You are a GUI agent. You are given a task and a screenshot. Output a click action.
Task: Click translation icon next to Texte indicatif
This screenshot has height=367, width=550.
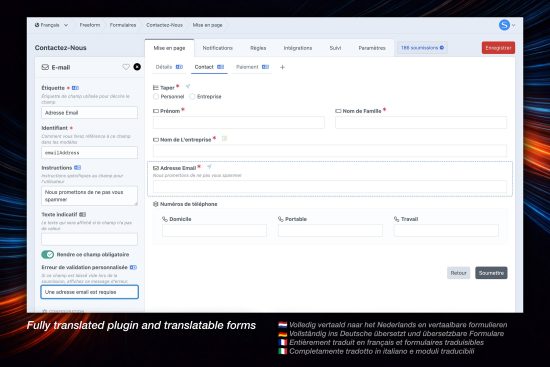[82, 214]
